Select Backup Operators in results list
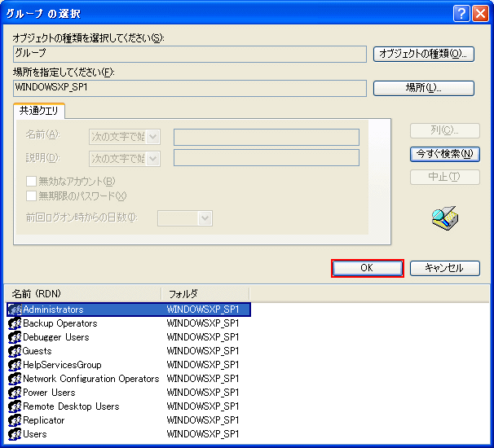This screenshot has width=494, height=448. pyautogui.click(x=60, y=323)
